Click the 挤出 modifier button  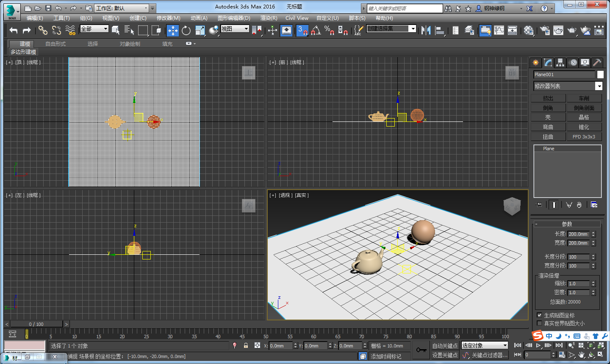[548, 98]
